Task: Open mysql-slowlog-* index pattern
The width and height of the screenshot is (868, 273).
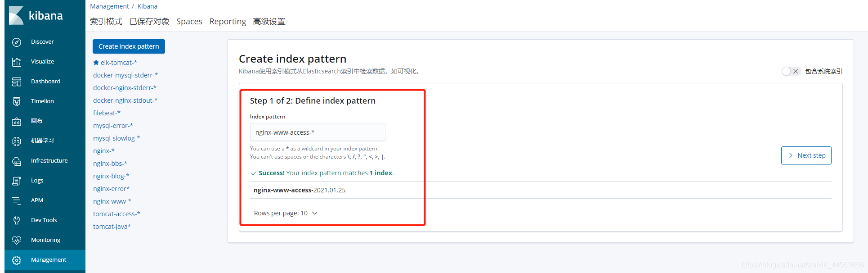Action: point(116,138)
